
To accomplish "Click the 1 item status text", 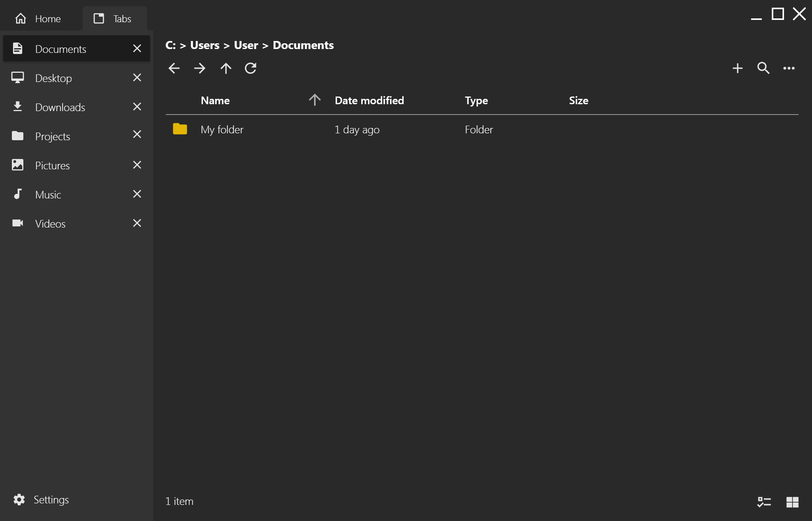I will click(179, 501).
